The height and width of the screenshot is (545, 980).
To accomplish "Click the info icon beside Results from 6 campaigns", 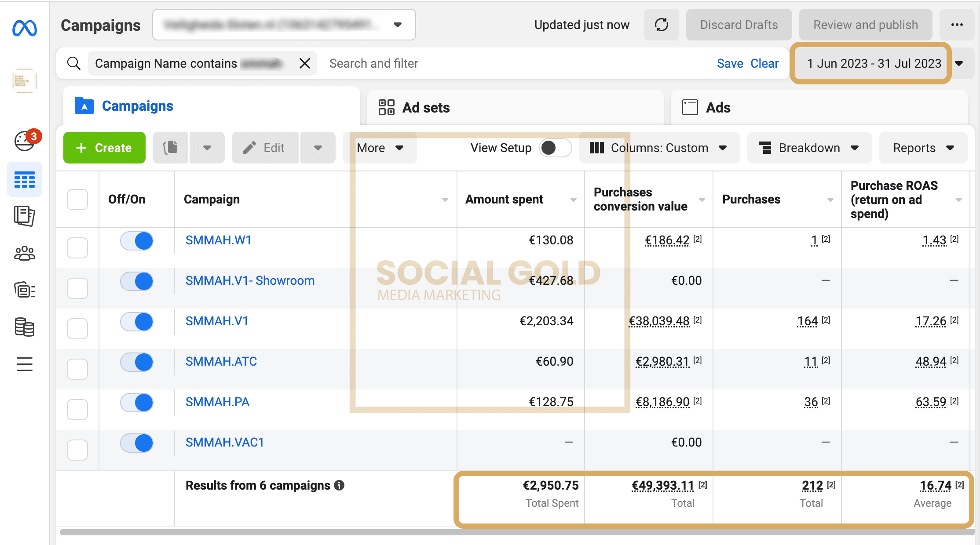I will pos(339,485).
